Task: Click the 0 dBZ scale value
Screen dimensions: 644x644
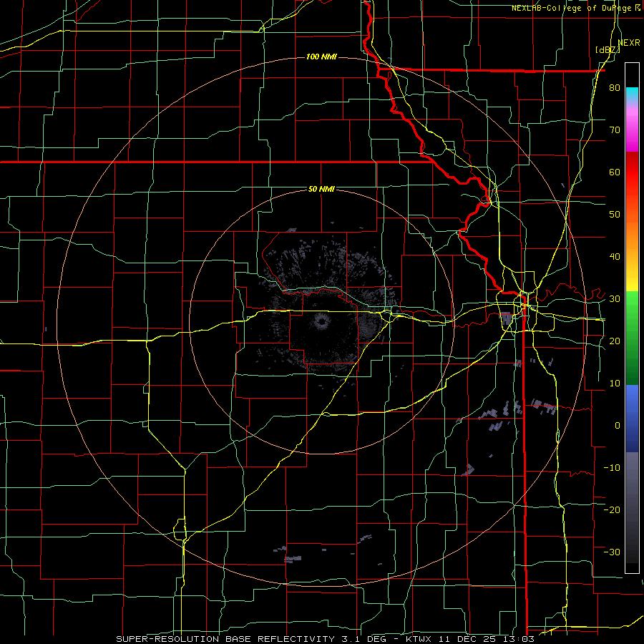Action: [618, 426]
